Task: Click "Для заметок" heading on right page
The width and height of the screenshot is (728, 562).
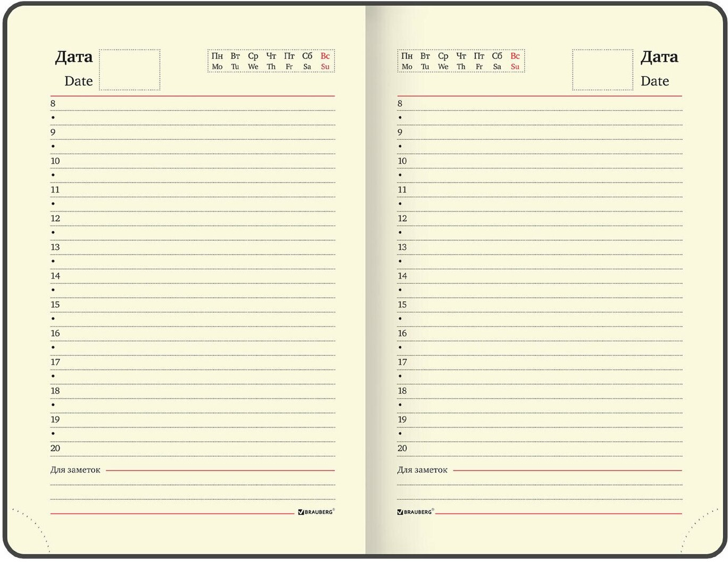Action: coord(422,470)
